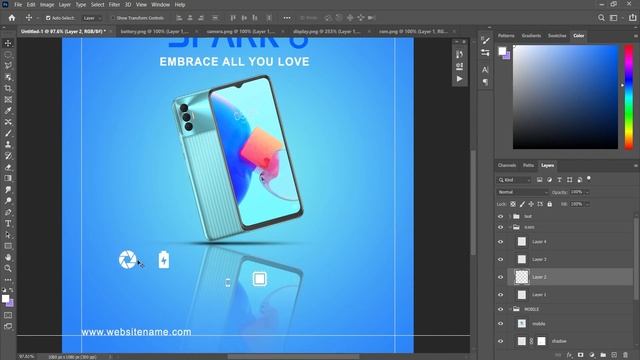Toggle visibility of the shadow layer
This screenshot has width=640, height=360.
pyautogui.click(x=500, y=341)
